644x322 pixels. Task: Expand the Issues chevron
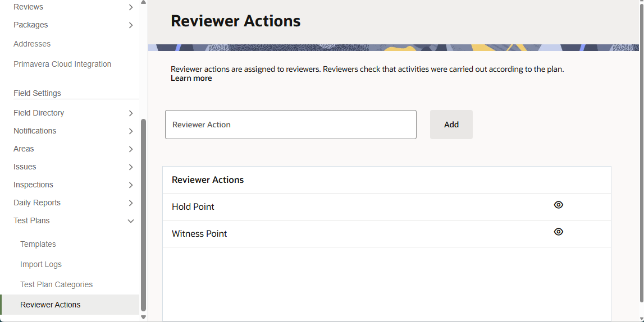click(x=130, y=167)
